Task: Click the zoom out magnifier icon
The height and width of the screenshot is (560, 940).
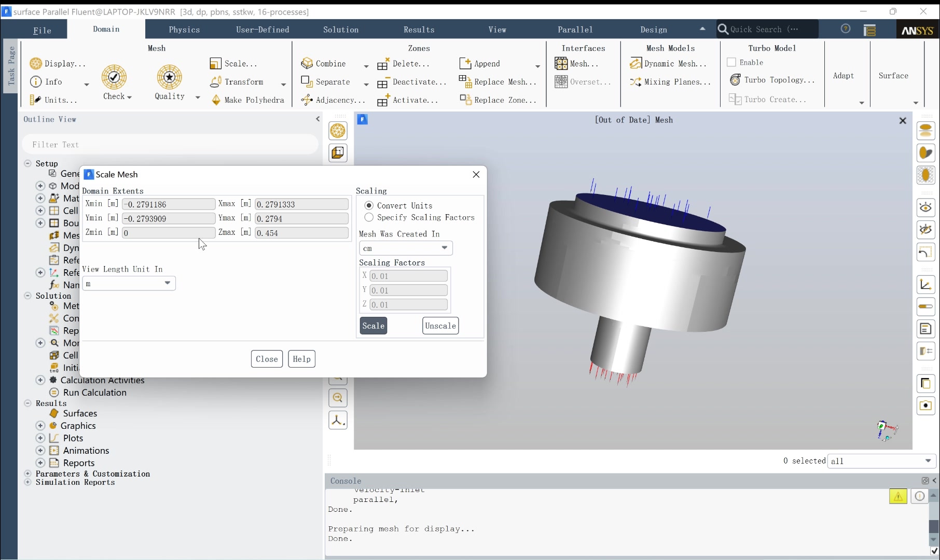Action: click(338, 398)
